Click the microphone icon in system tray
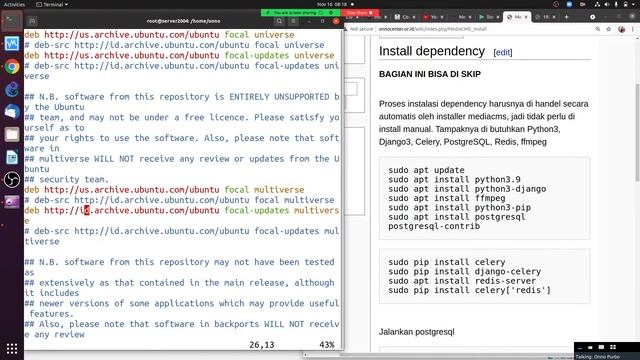This screenshot has height=360, width=640. [616, 4]
